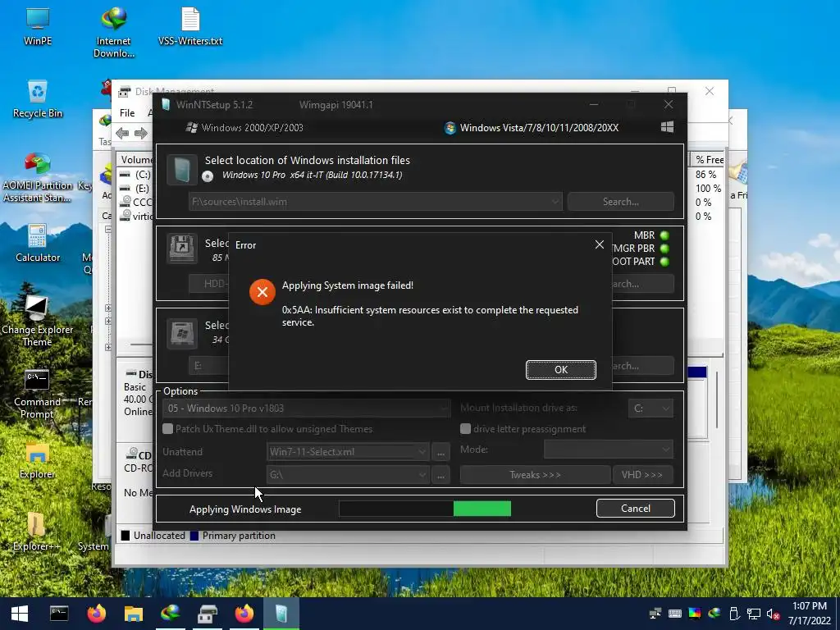Switch to Disk Management taskbar icon
Image resolution: width=840 pixels, height=630 pixels.
[208, 614]
